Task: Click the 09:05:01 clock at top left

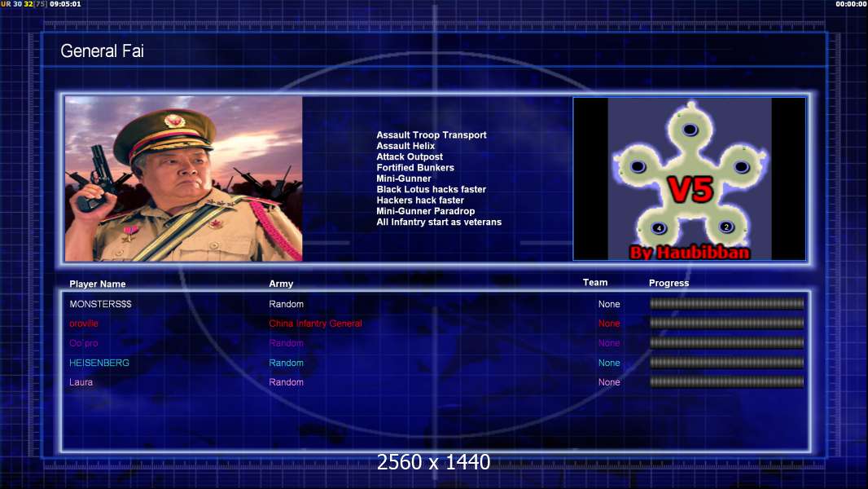Action: point(65,4)
